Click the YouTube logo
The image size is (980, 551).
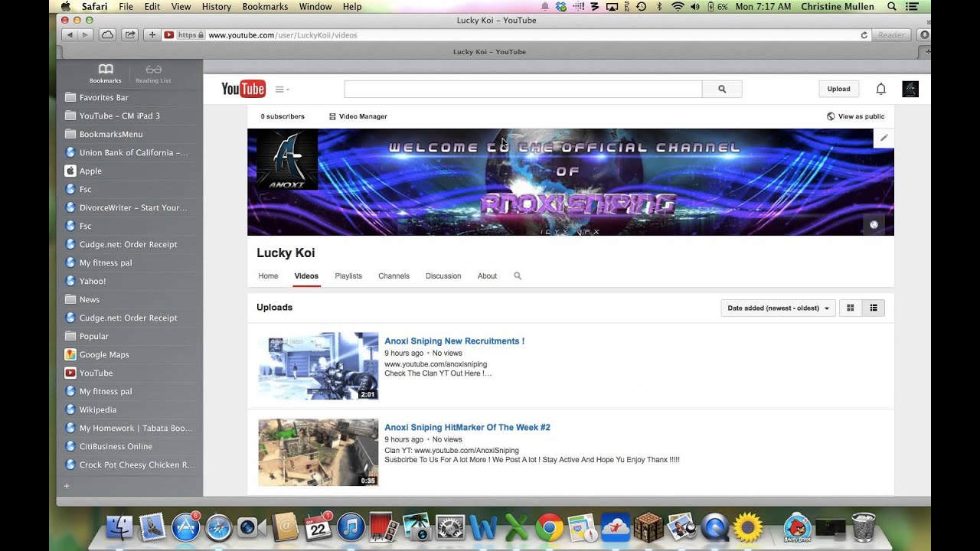(243, 89)
